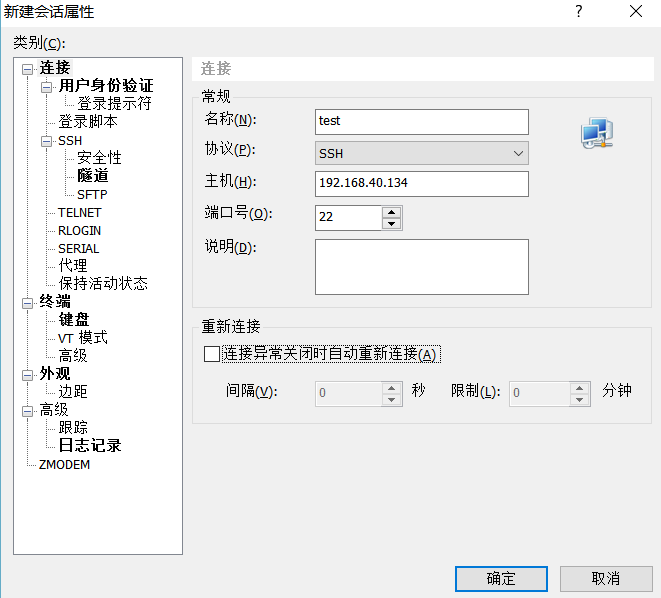Screen dimensions: 661x598
Task: Select 边距 tree item
Action: point(73,392)
